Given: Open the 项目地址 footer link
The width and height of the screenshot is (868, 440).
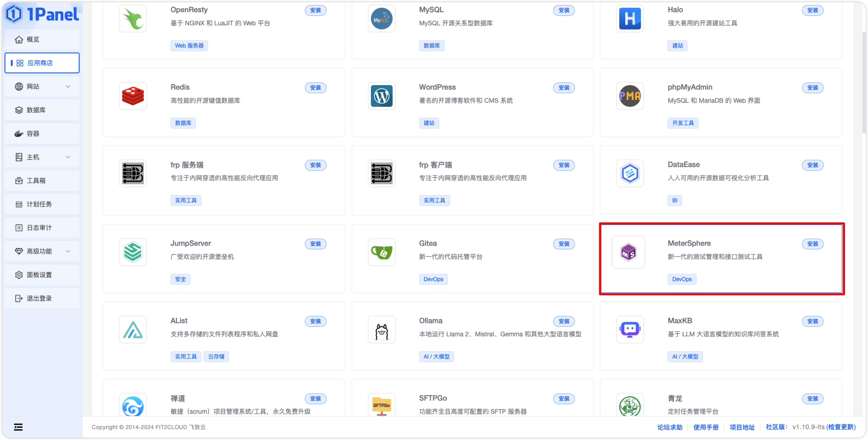Looking at the screenshot, I should pyautogui.click(x=742, y=427).
